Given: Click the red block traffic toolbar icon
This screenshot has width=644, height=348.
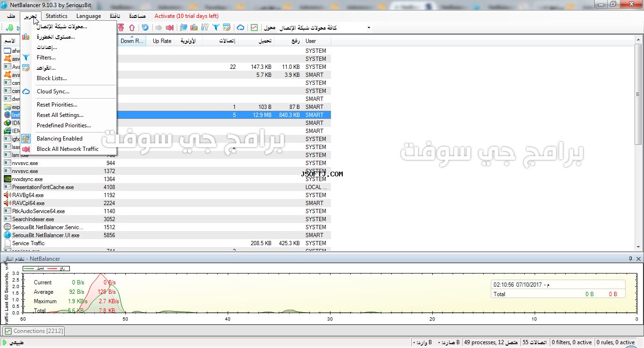Looking at the screenshot, I should tap(170, 28).
